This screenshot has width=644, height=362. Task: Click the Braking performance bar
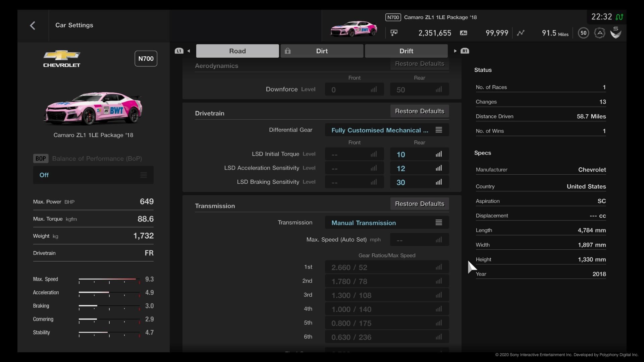tap(109, 307)
